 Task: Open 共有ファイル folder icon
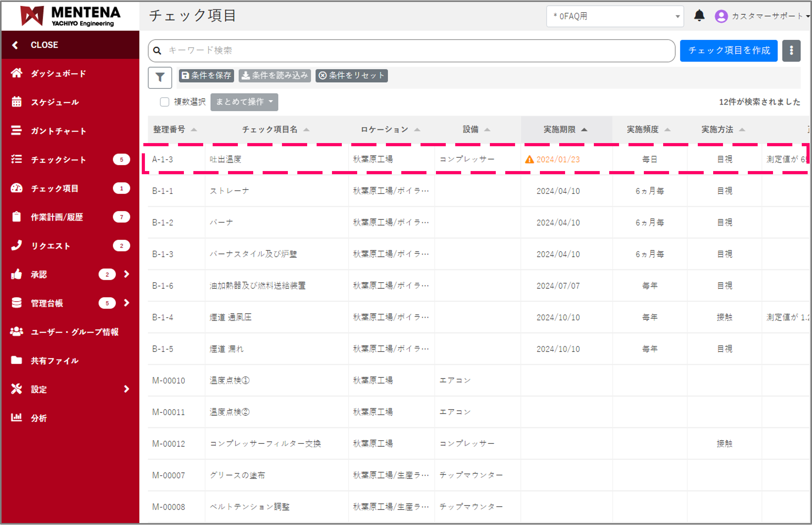coord(17,360)
